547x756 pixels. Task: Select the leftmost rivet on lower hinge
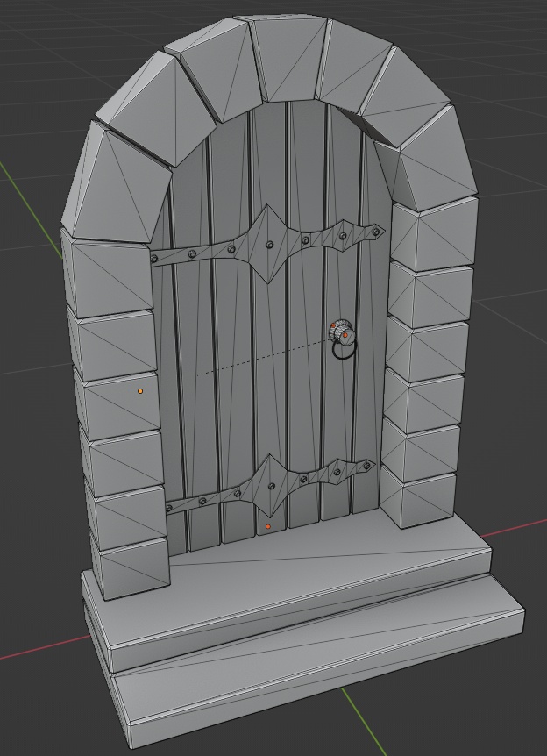(x=169, y=508)
